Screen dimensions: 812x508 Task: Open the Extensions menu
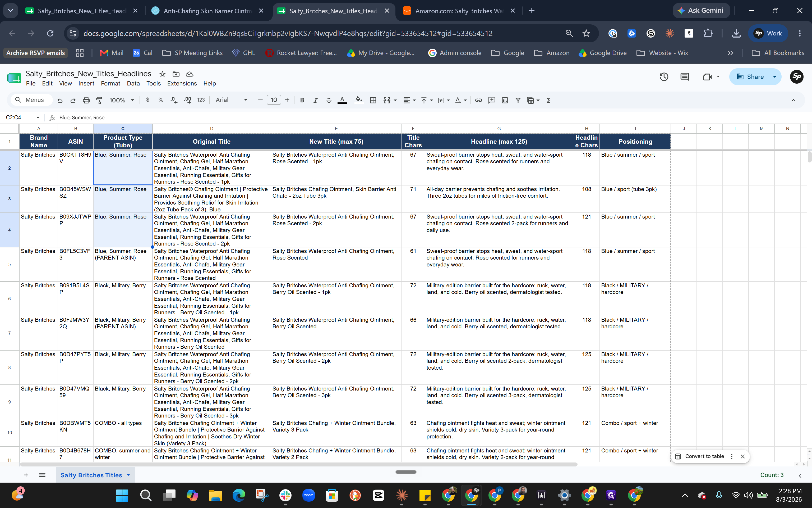coord(182,83)
